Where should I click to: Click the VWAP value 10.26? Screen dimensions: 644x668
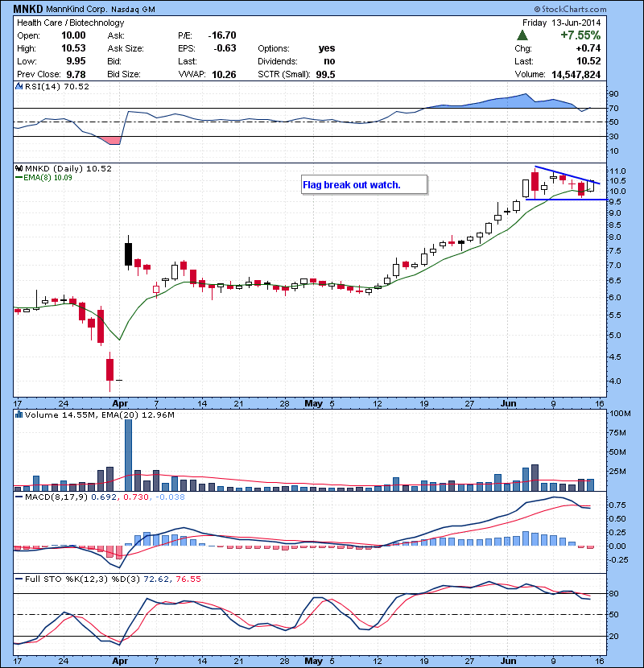(224, 74)
